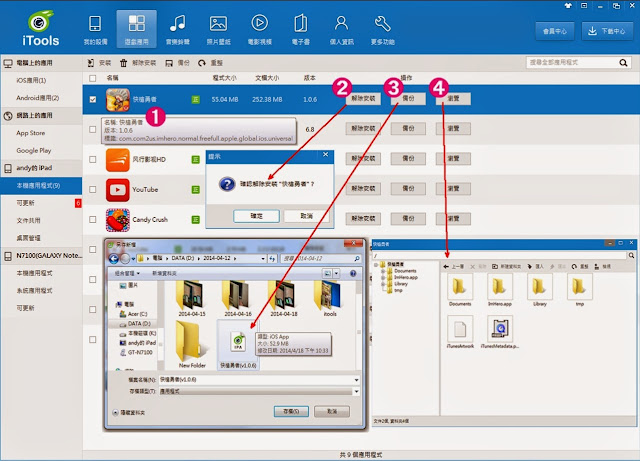Open the Photos picture icon tab
This screenshot has height=461, width=640.
coord(218,29)
